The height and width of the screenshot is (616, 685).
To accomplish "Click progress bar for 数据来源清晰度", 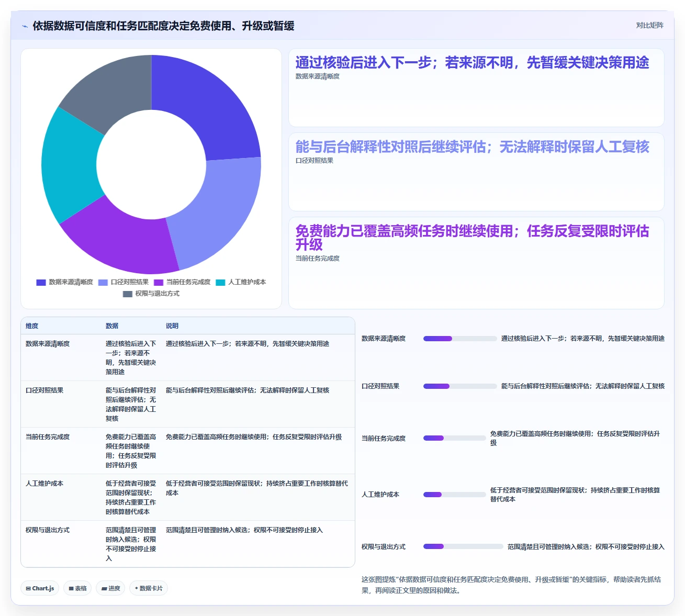I will pyautogui.click(x=460, y=339).
